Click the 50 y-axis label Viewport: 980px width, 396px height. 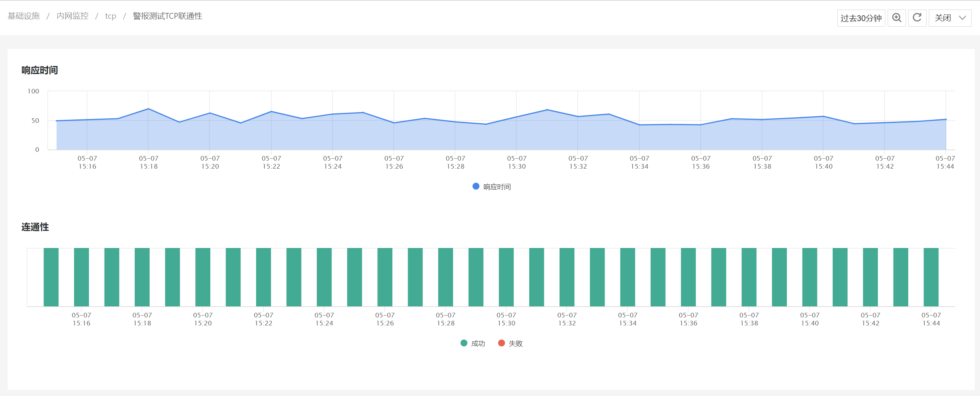35,121
